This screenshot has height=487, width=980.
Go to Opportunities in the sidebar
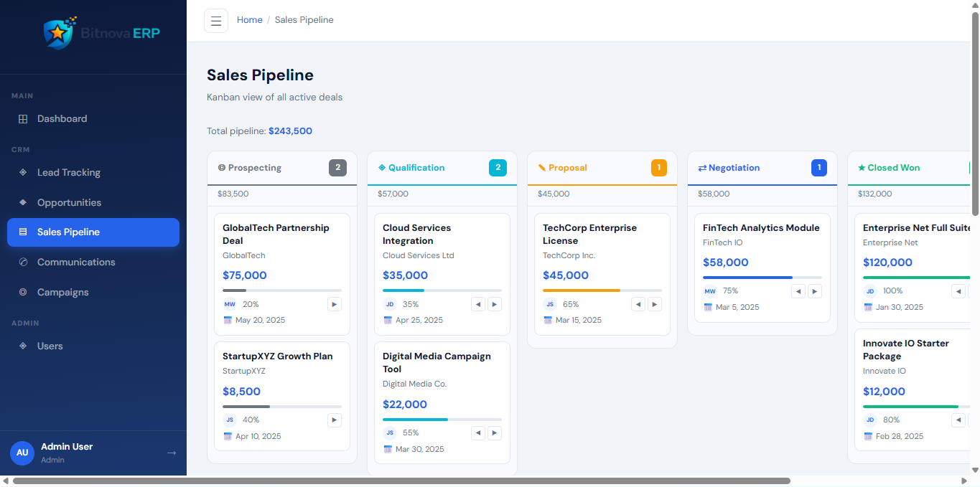(69, 203)
